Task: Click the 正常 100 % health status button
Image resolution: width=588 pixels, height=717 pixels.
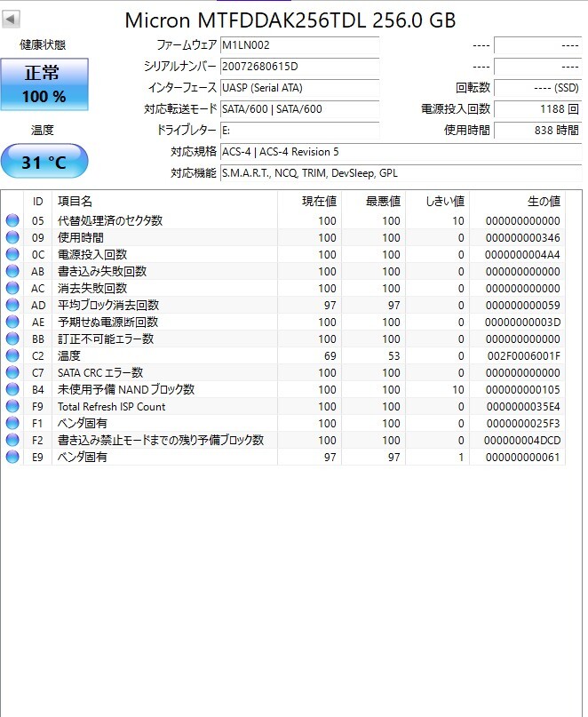Action: (x=44, y=84)
